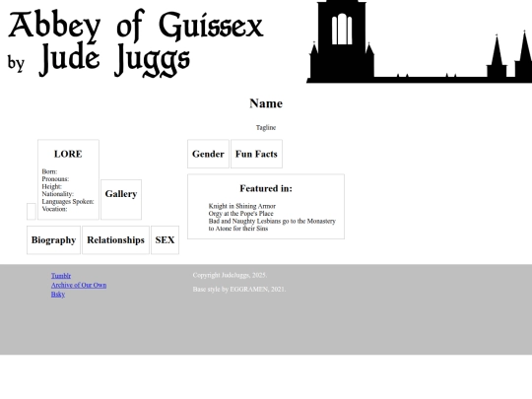Click the Born: field label
Screen dimensions: 532x399
pos(49,171)
